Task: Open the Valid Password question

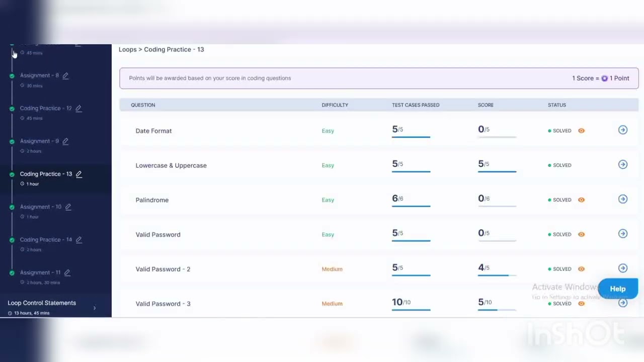Action: (x=158, y=235)
